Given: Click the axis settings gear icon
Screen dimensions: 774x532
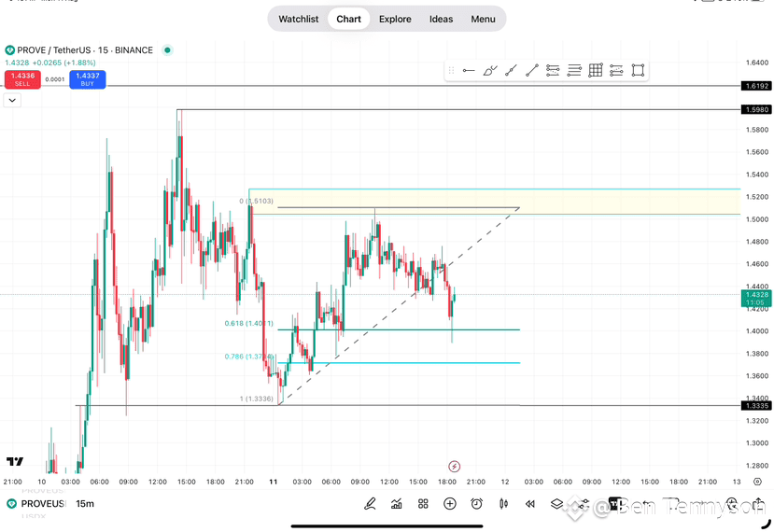Looking at the screenshot, I should tap(758, 482).
